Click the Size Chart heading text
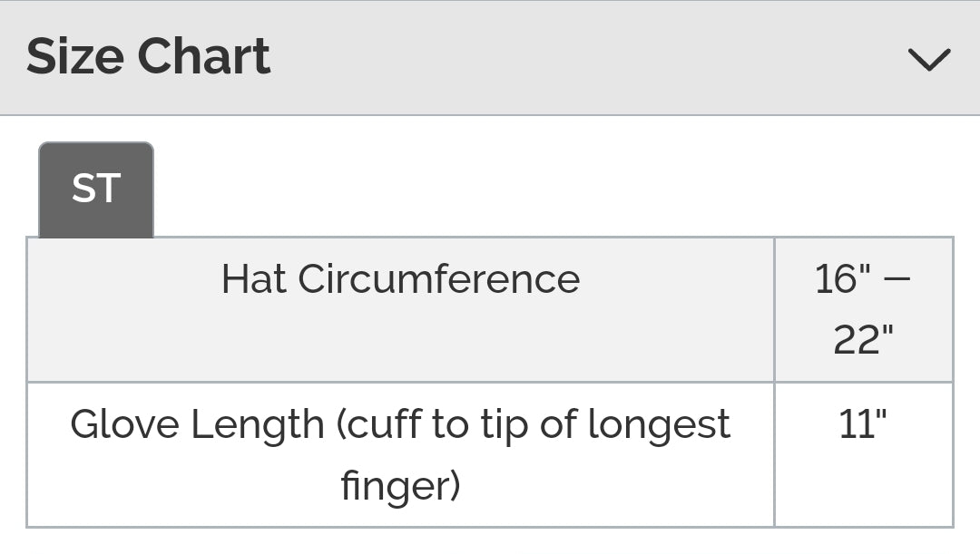 [x=148, y=56]
